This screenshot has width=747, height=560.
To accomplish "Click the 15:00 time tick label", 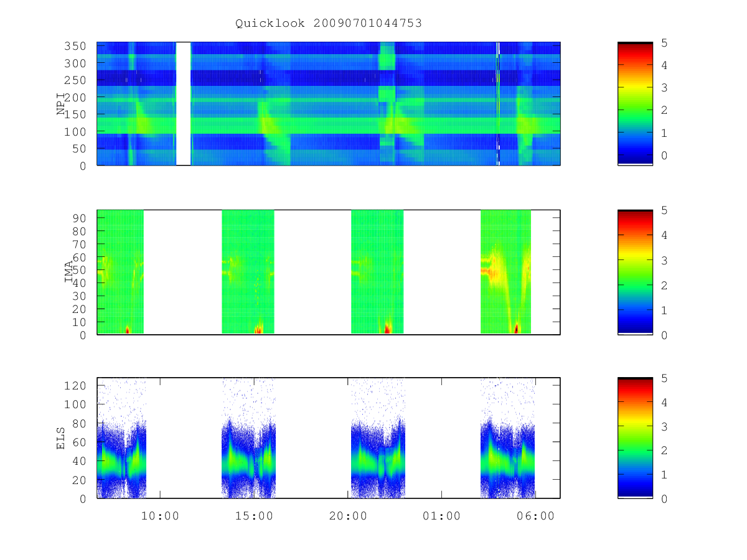I will (254, 516).
